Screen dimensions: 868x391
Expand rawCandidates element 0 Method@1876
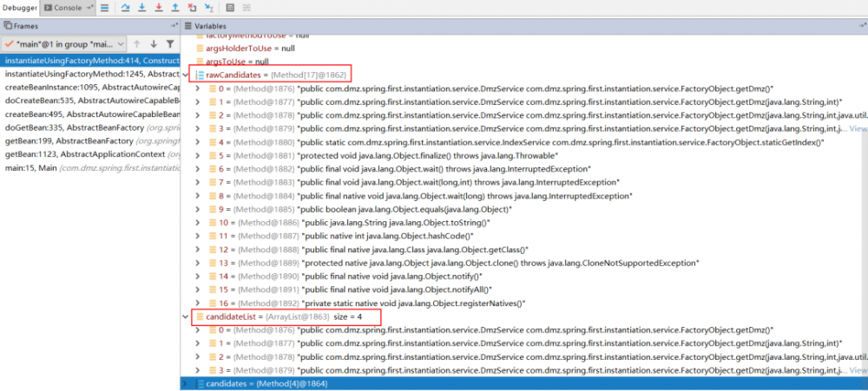point(199,88)
